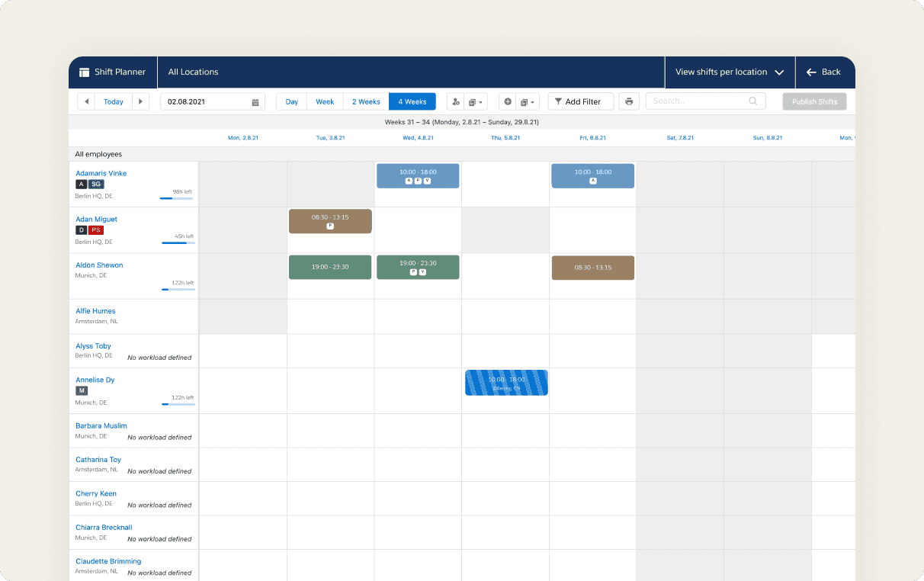
Task: Click the Fri, 6.8.21 column header
Action: tap(592, 138)
